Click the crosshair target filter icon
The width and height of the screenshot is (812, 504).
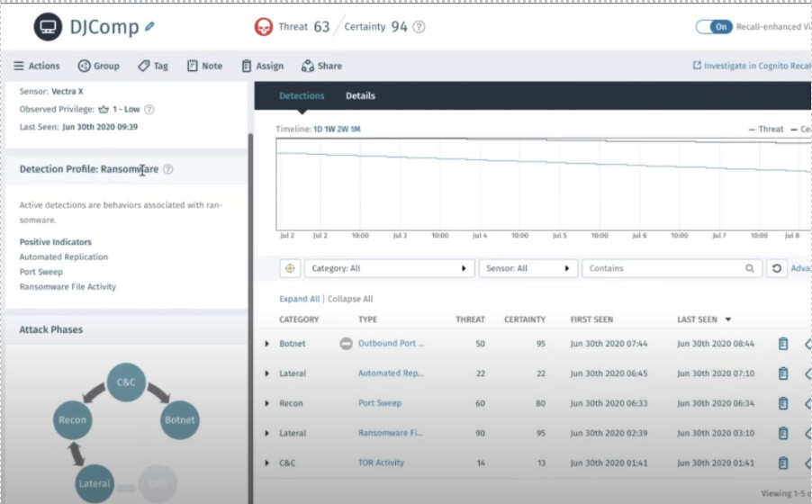point(290,268)
